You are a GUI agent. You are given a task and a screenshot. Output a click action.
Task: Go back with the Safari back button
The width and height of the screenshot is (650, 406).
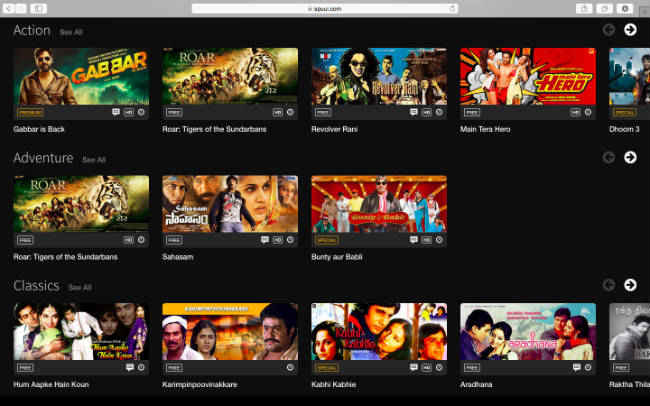point(8,8)
